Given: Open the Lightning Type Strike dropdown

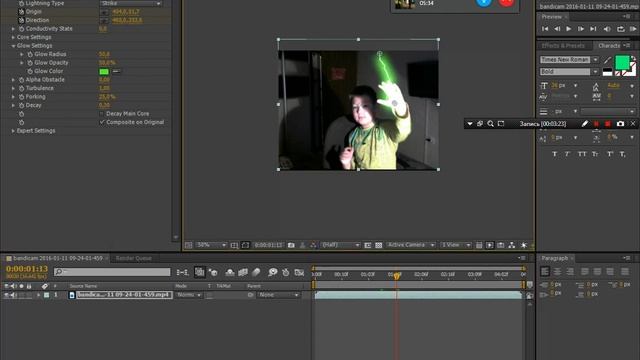Looking at the screenshot, I should click(x=131, y=3).
